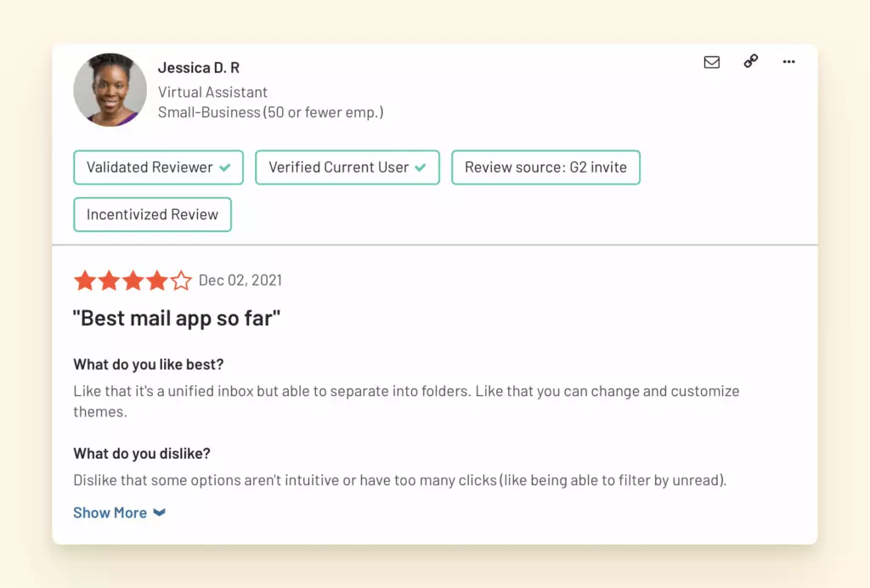Screen dimensions: 870x588
Task: Click the "What do you like best?" heading
Action: (x=148, y=365)
